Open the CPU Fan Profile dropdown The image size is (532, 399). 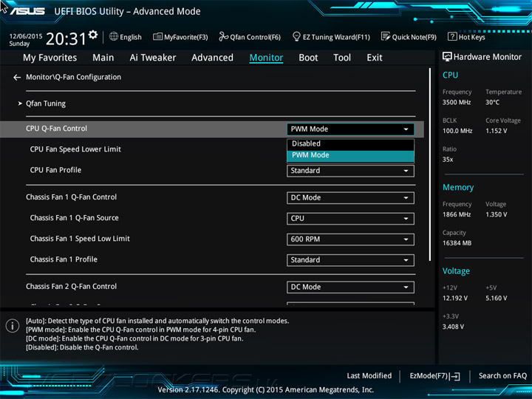tap(350, 171)
